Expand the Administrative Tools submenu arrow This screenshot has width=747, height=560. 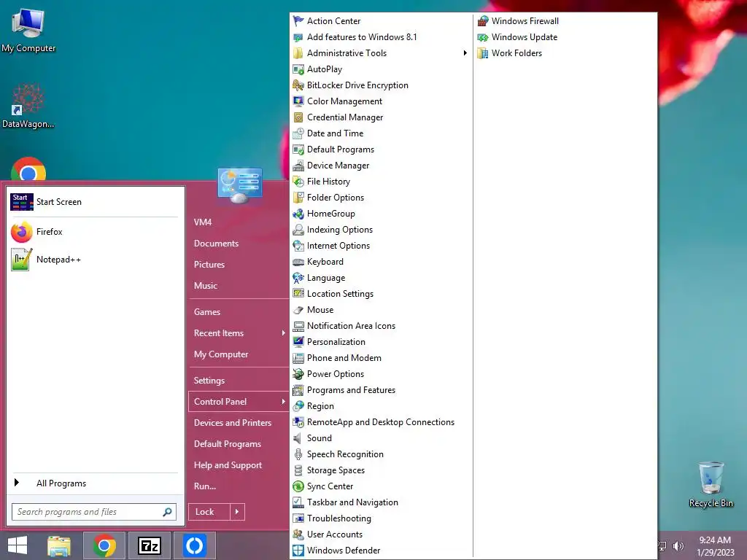[465, 52]
